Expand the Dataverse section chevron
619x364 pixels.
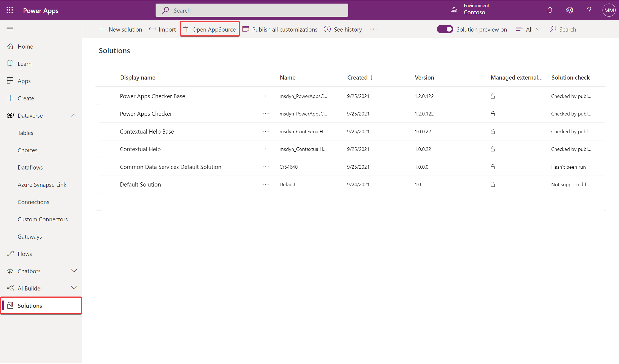tap(75, 115)
